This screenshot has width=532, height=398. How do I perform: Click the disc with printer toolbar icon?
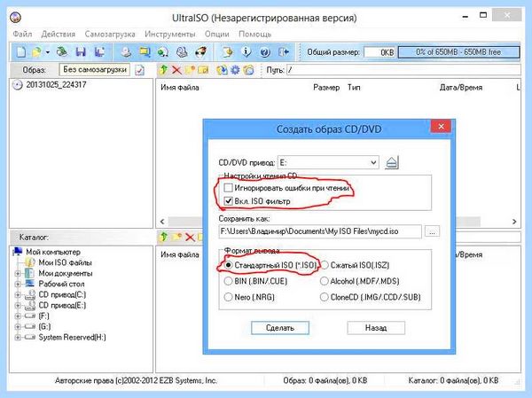(x=182, y=52)
